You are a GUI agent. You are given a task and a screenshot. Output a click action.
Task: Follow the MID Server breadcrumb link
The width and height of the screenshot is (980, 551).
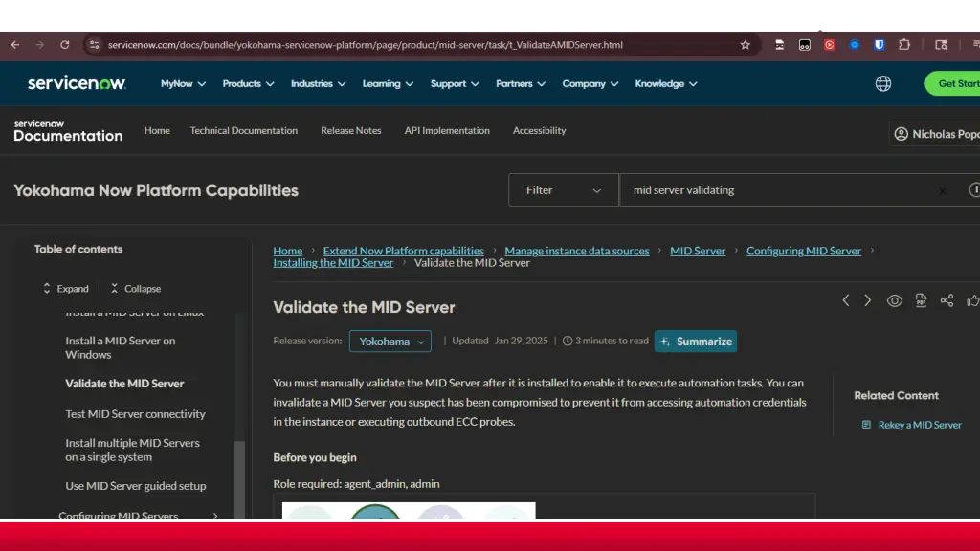pyautogui.click(x=698, y=251)
